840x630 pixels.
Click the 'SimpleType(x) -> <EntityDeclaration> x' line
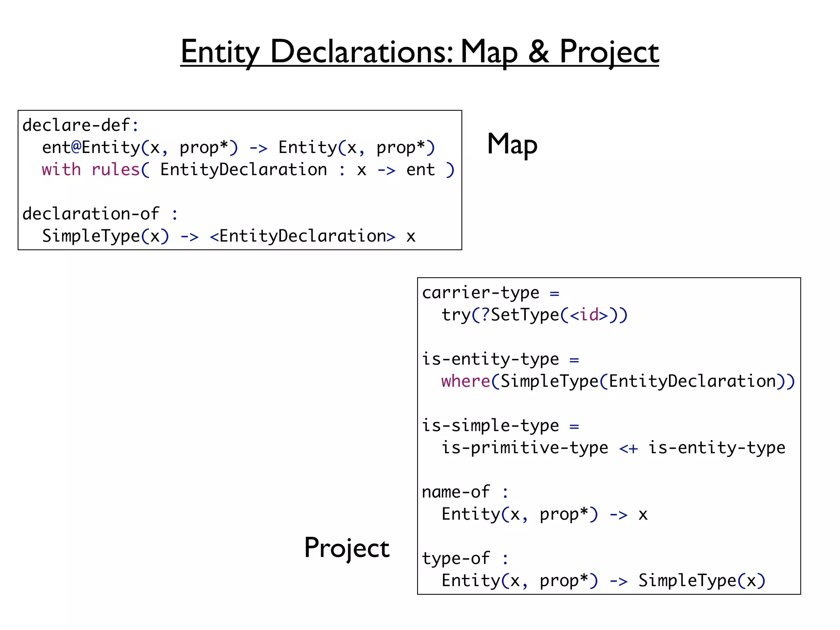point(229,236)
